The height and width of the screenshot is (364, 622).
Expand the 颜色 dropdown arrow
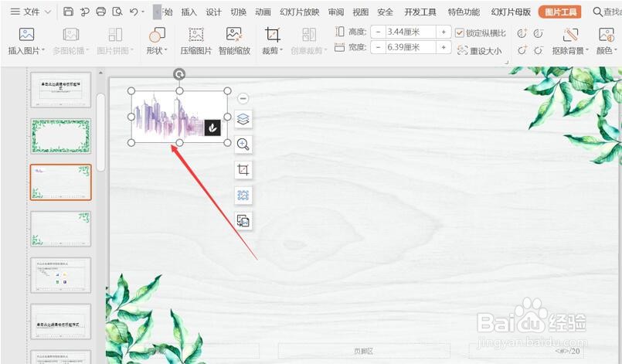(615, 51)
